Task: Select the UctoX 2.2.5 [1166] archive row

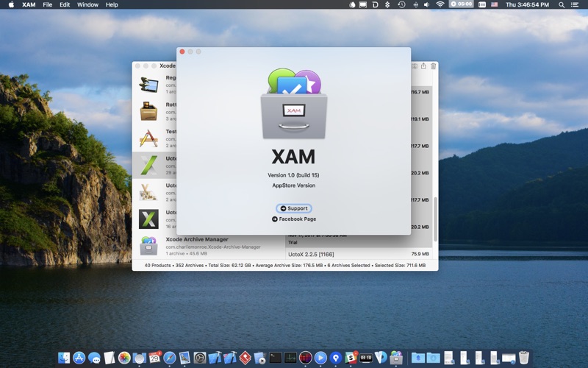Action: pos(359,254)
